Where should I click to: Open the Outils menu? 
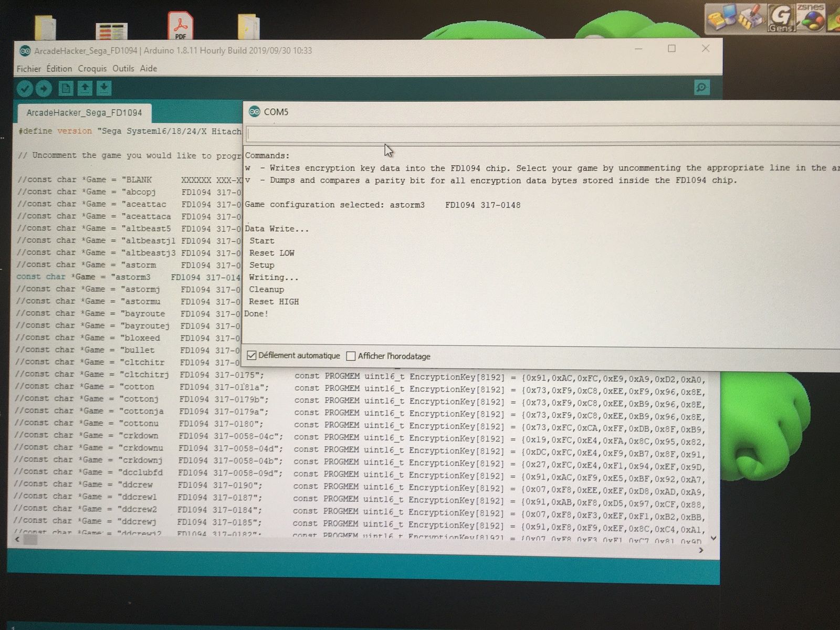123,69
